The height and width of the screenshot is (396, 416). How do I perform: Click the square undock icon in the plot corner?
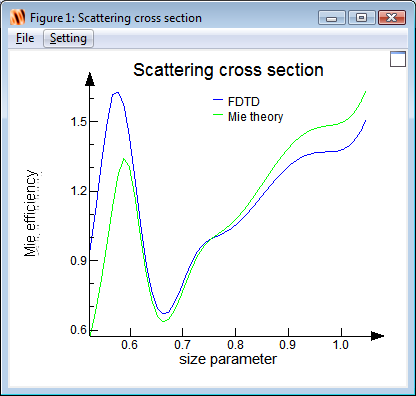[398, 59]
